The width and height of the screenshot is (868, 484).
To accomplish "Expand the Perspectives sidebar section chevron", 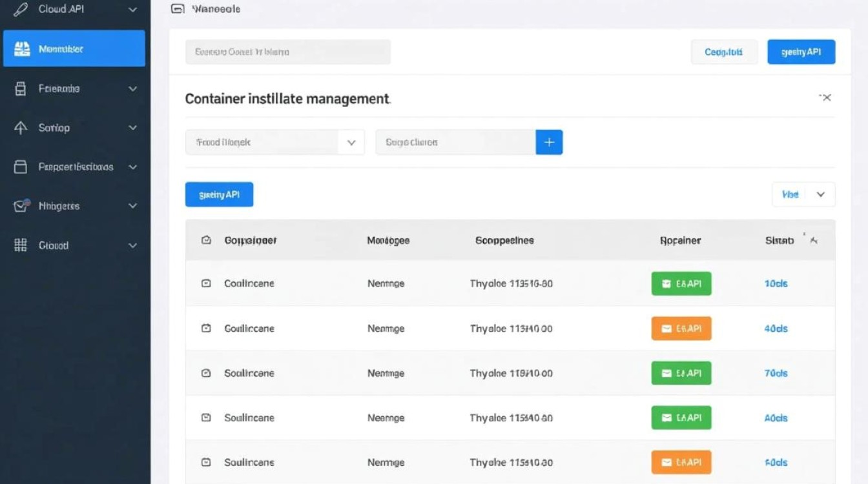I will click(132, 166).
